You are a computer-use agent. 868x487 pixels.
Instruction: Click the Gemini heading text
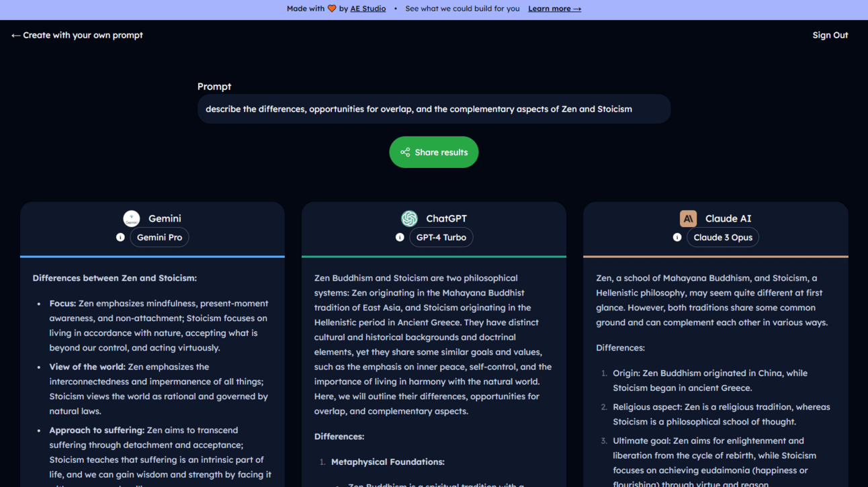[165, 218]
